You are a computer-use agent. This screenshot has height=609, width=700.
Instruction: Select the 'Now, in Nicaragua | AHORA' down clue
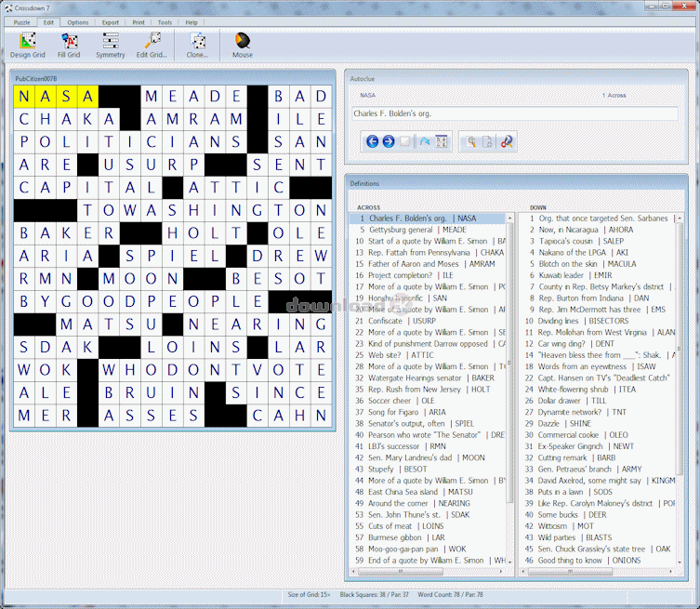[x=586, y=230]
